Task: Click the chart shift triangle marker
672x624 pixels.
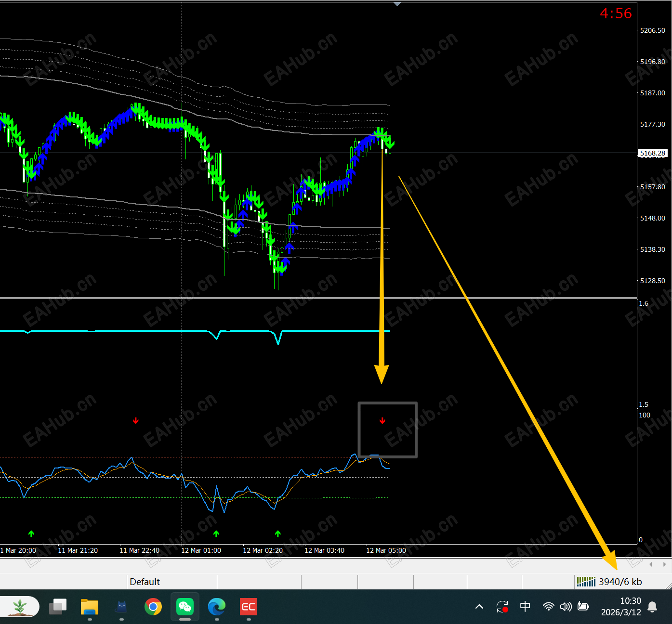Action: 397,4
